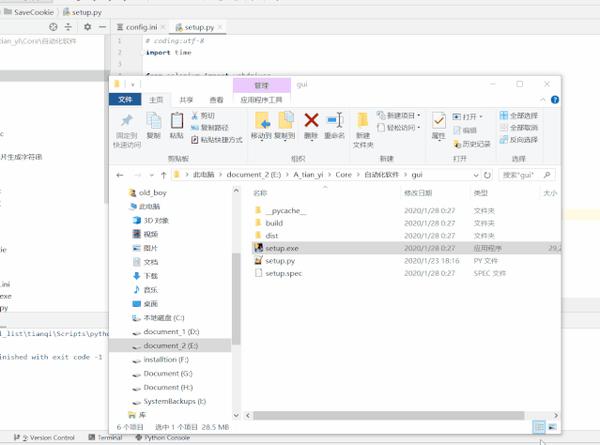
Task: Open the Explorer help question mark icon
Action: [555, 100]
